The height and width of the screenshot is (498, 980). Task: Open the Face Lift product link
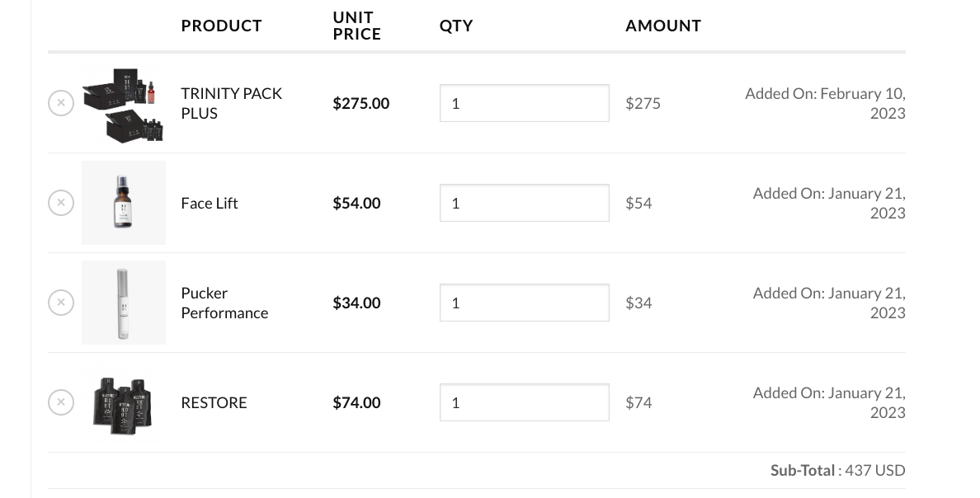(x=210, y=203)
